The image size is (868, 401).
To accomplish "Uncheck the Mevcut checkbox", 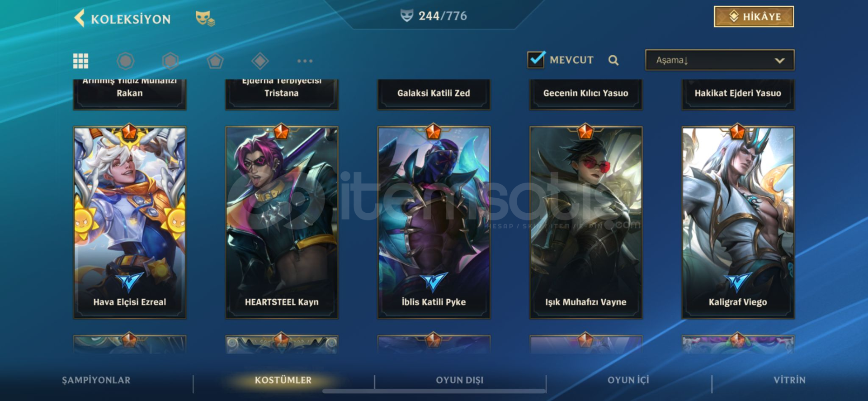I will coord(536,59).
